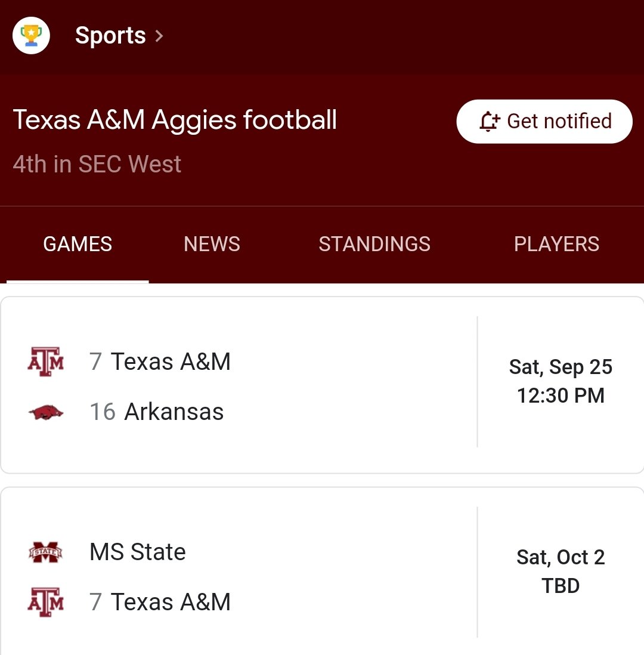The image size is (644, 655).
Task: Click Texas A&M logo in MS State game
Action: pos(45,602)
